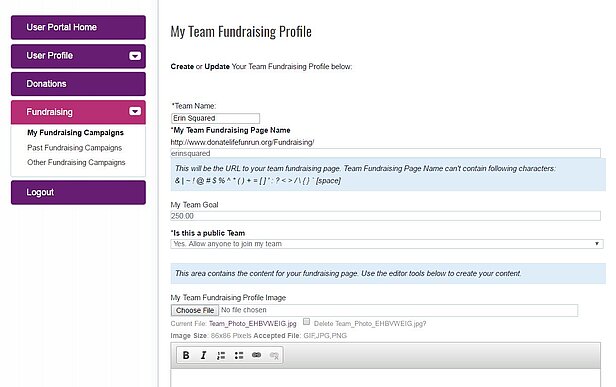
Task: Select Other Fundraising Campaigns
Action: tap(76, 162)
